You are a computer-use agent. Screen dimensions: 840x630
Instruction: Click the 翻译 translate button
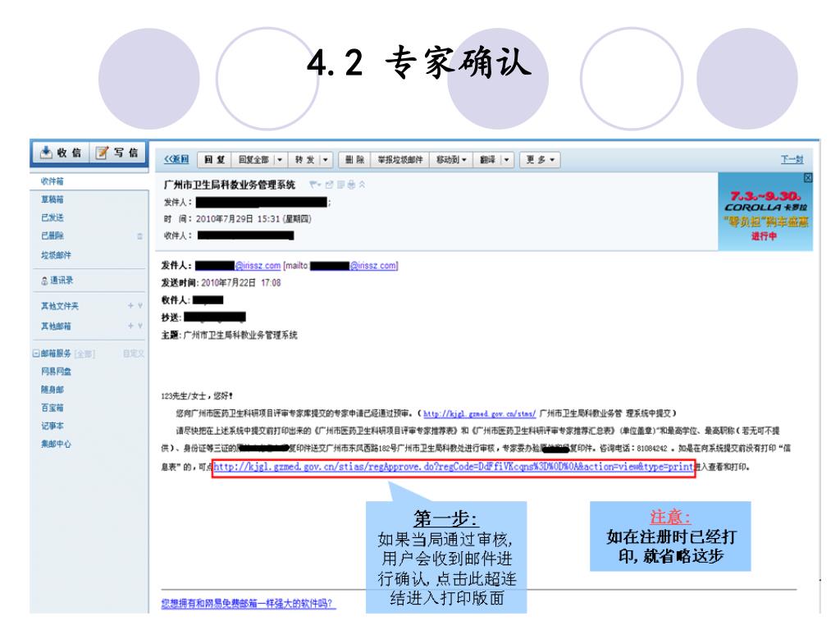(x=487, y=160)
